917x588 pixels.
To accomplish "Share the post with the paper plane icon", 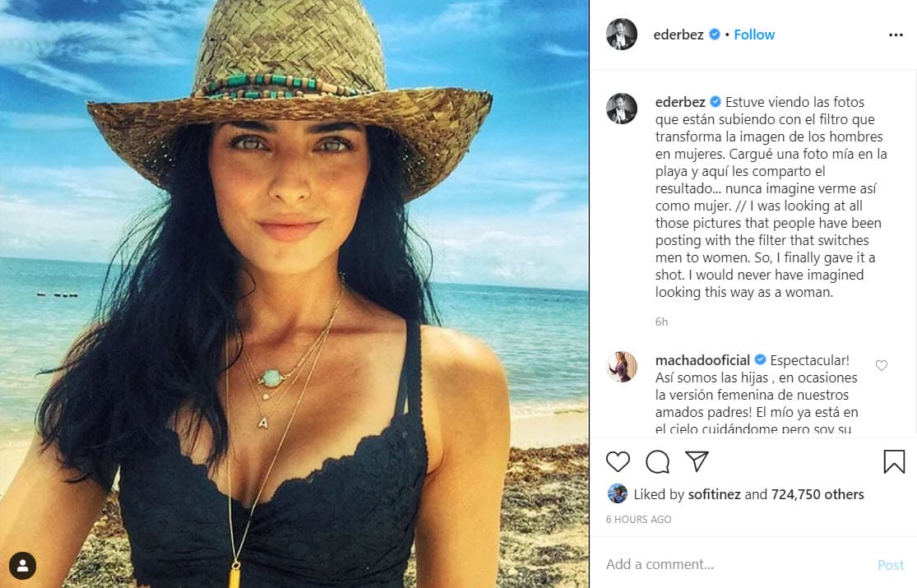I will click(x=695, y=461).
